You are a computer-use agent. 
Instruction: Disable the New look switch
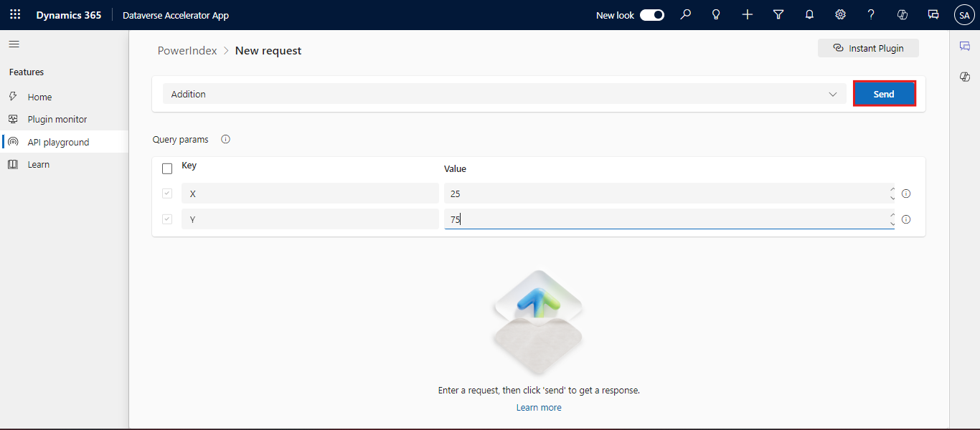tap(651, 14)
